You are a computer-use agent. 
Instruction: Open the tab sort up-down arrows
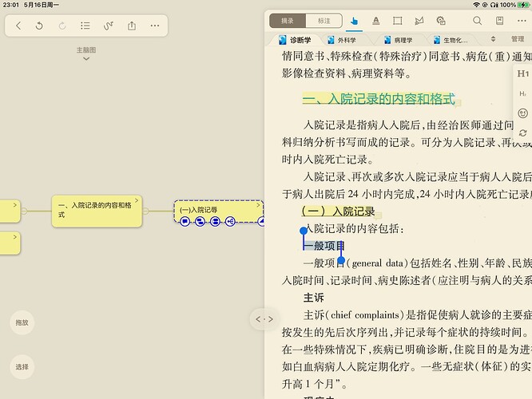coord(493,39)
